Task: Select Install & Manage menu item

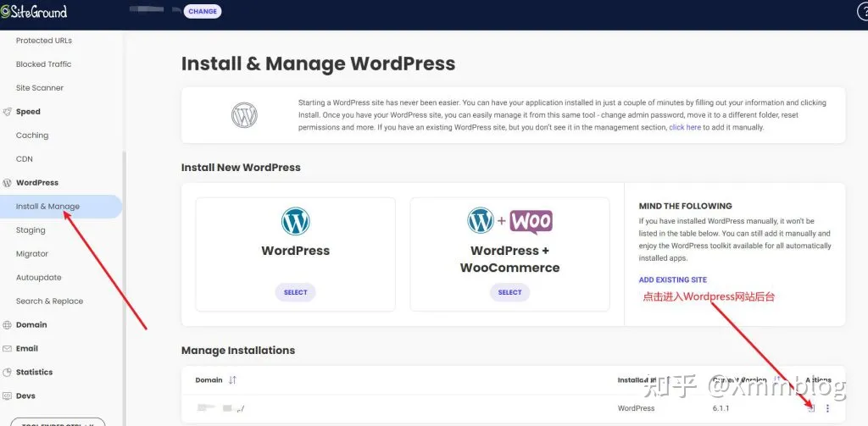Action: 61,207
